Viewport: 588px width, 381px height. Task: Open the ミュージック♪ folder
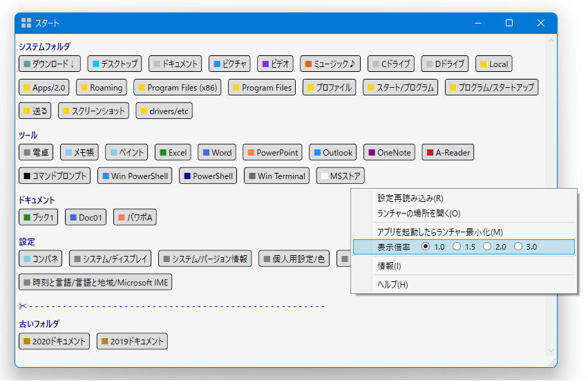click(330, 64)
